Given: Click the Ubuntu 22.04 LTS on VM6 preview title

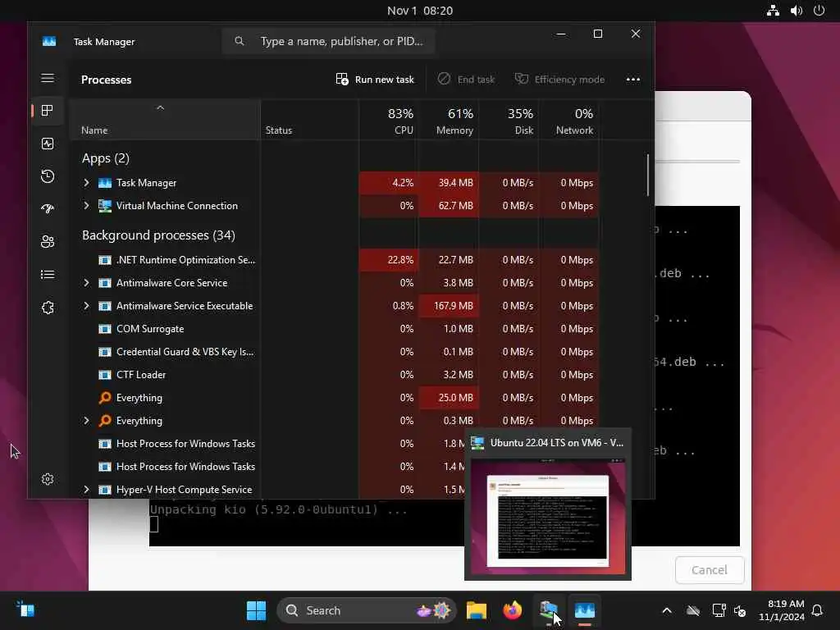Looking at the screenshot, I should pos(557,443).
